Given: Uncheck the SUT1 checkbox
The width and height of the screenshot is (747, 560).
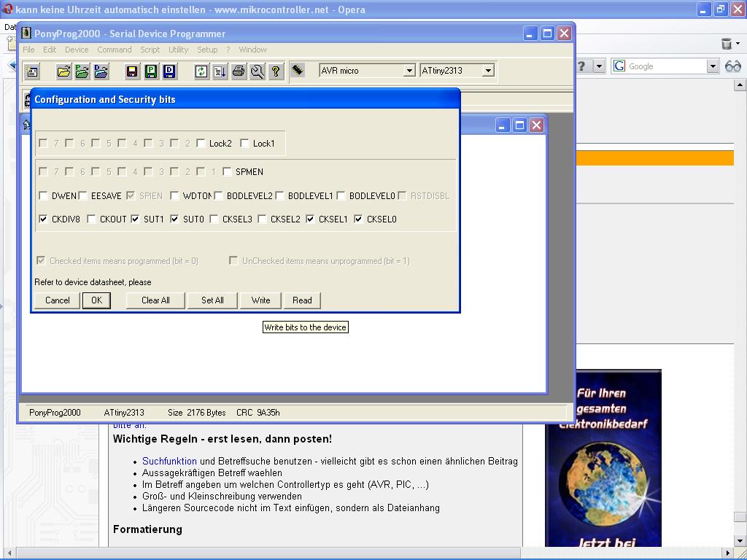Looking at the screenshot, I should [x=135, y=219].
